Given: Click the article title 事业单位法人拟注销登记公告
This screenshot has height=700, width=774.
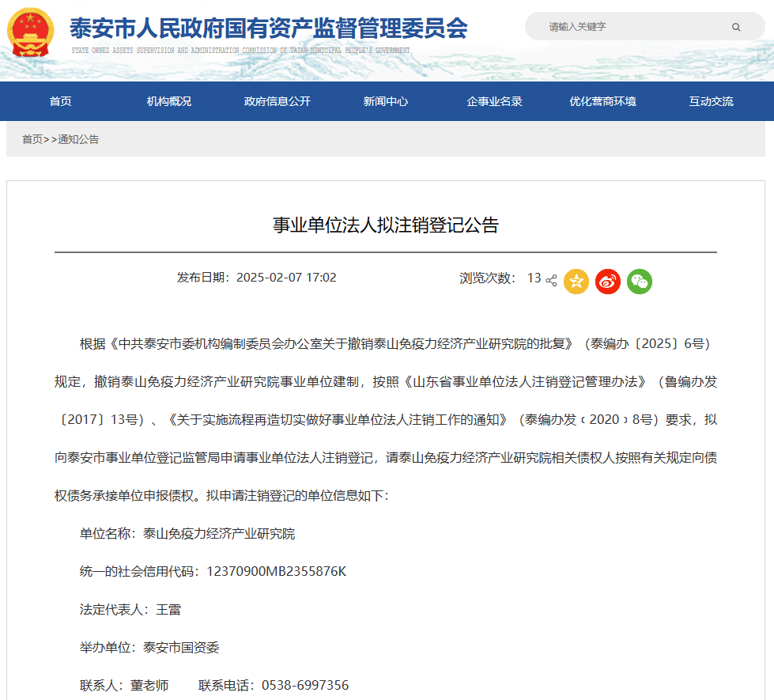Looking at the screenshot, I should click(386, 225).
